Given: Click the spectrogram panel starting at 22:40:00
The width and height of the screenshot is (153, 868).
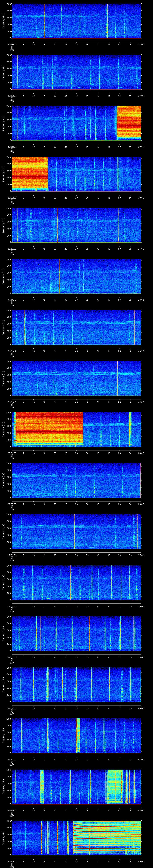Looking at the screenshot, I should 76,736.
